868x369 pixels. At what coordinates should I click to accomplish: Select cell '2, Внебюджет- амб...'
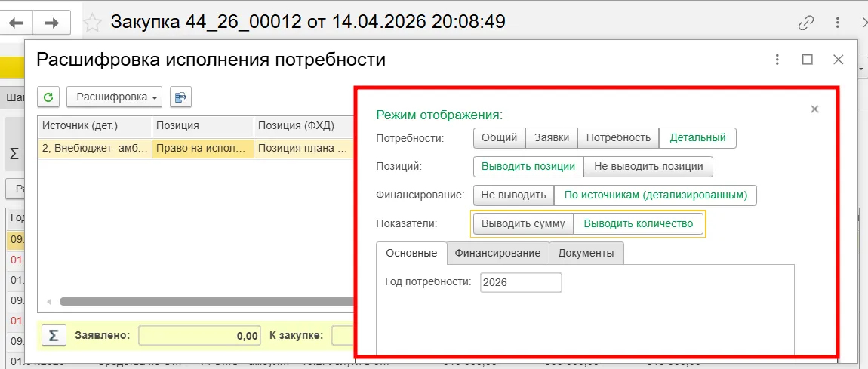[94, 148]
